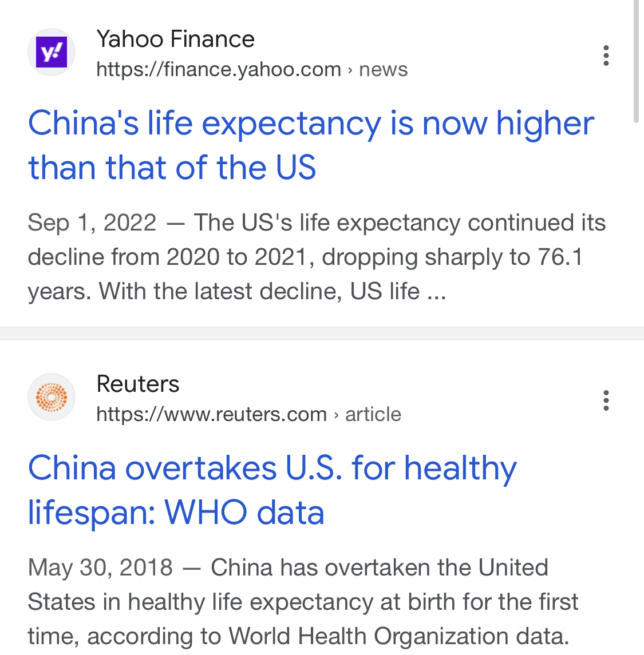Open the finance.yahoo.com URL text
The image size is (644, 655).
pos(219,69)
